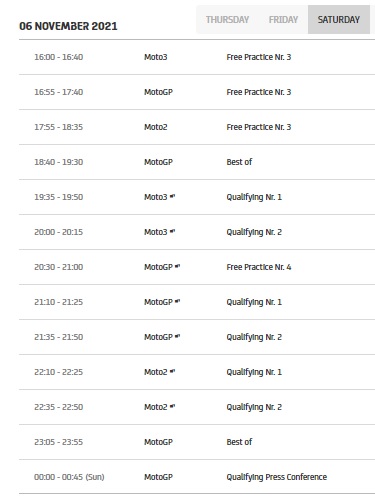Click live icon beside Moto2 Qualifying Nr. 2
The image size is (375, 502).
pos(172,406)
